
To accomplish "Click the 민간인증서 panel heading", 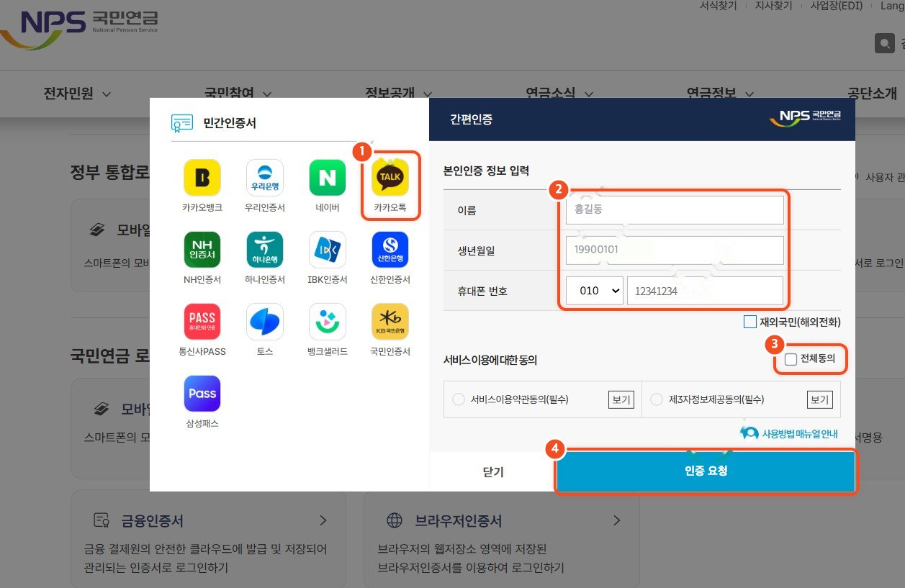I will (x=230, y=123).
